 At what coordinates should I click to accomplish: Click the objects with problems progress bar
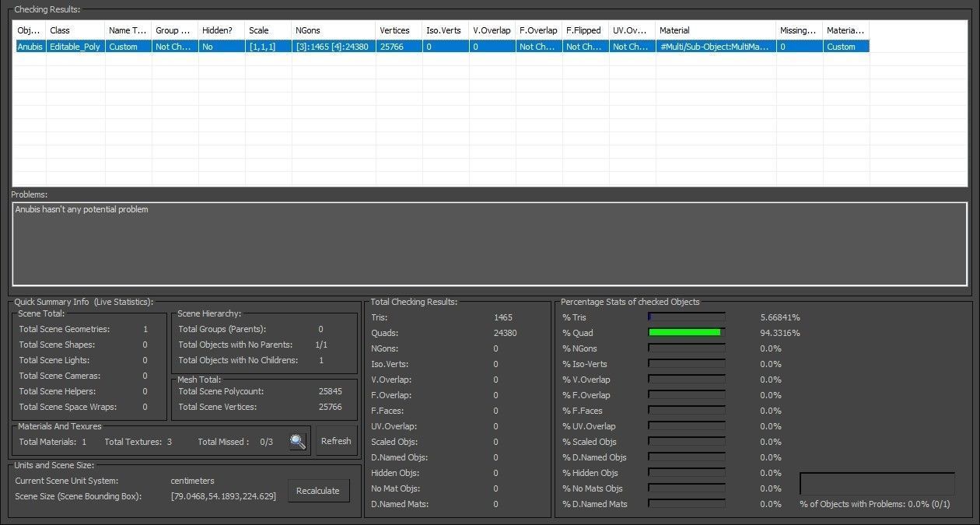click(x=877, y=483)
